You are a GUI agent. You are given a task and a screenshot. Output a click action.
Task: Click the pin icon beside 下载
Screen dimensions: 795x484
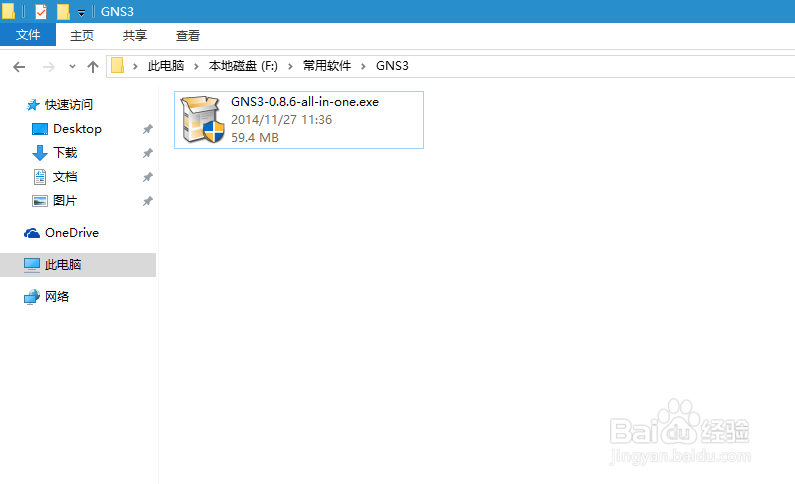148,153
